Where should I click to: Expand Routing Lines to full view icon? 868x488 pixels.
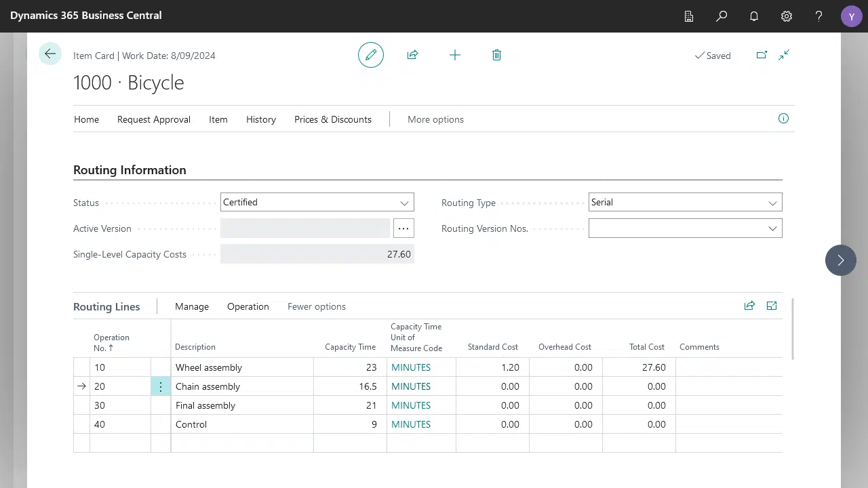[x=772, y=306]
